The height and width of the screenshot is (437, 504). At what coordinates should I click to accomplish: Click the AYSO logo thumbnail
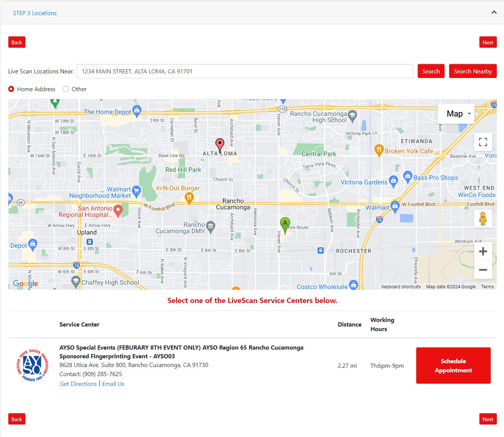point(33,365)
